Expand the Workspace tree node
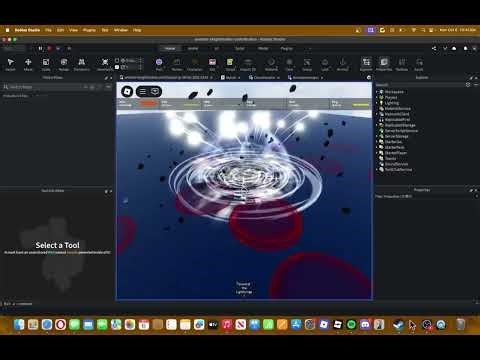The image size is (480, 360). click(x=378, y=92)
